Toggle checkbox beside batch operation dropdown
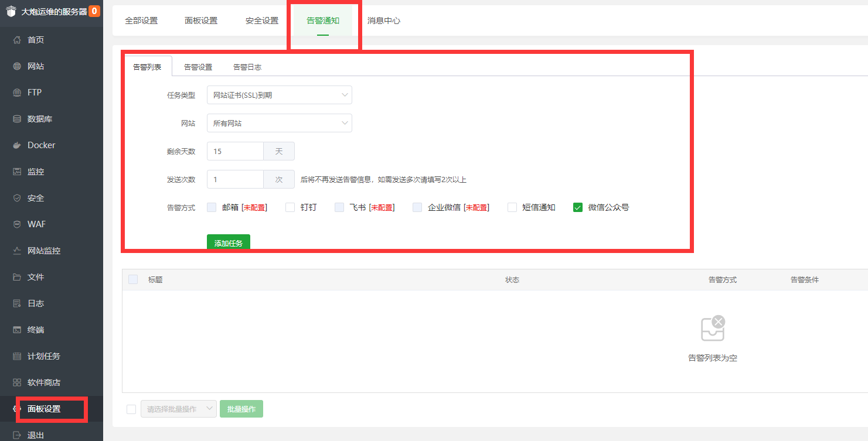868x441 pixels. coord(131,409)
